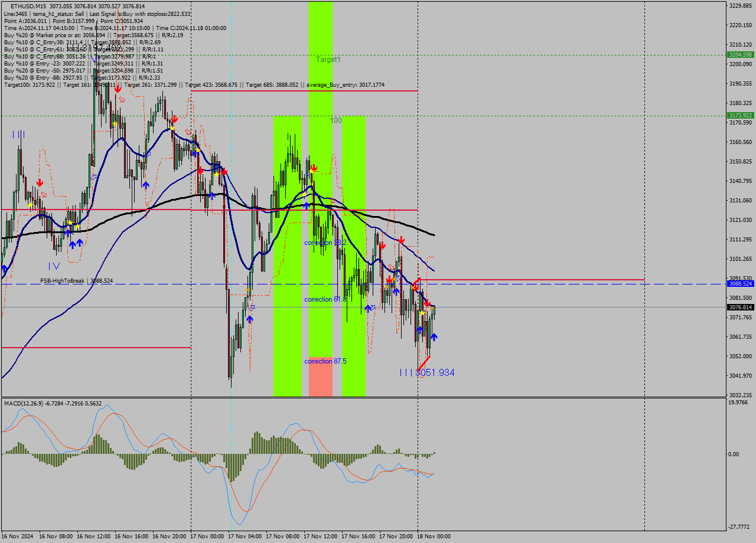Select the 'Time A:2024.11.17 04:15:00' line
Viewport: 756px width, 543px height.
(x=115, y=28)
